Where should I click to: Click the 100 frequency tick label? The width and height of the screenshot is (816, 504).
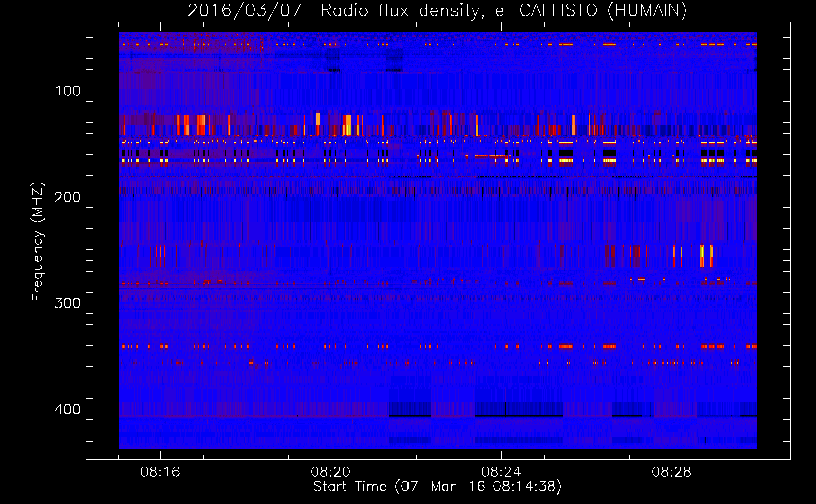coord(68,91)
